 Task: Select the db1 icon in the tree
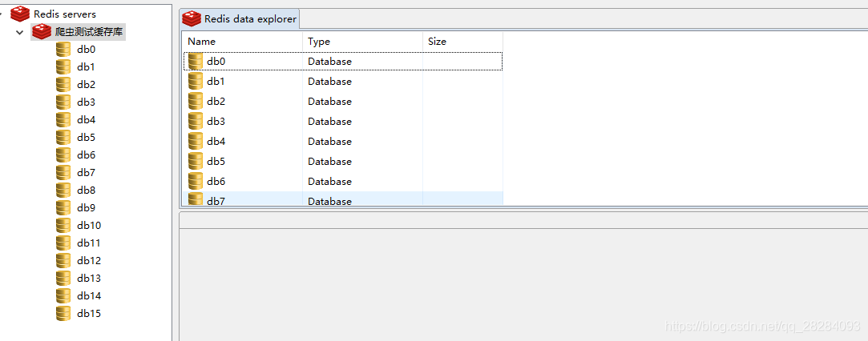click(x=63, y=67)
